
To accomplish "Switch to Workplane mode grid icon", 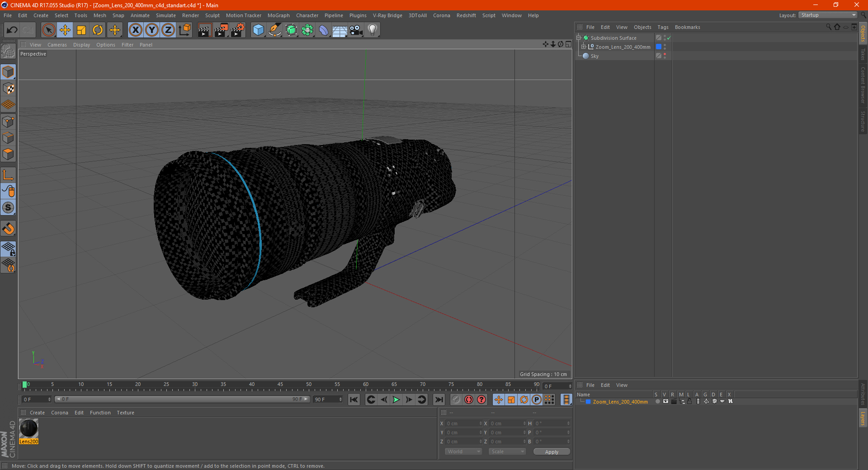I will click(8, 105).
